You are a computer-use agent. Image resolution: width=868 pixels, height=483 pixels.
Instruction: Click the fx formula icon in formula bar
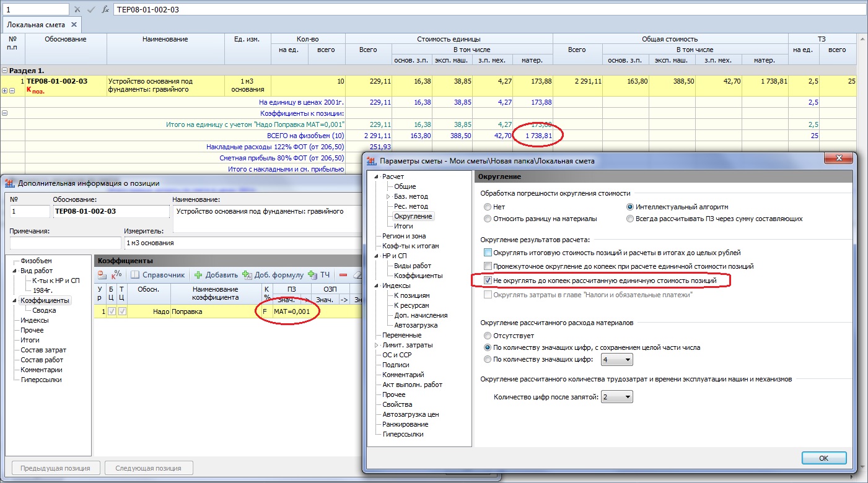click(x=105, y=10)
